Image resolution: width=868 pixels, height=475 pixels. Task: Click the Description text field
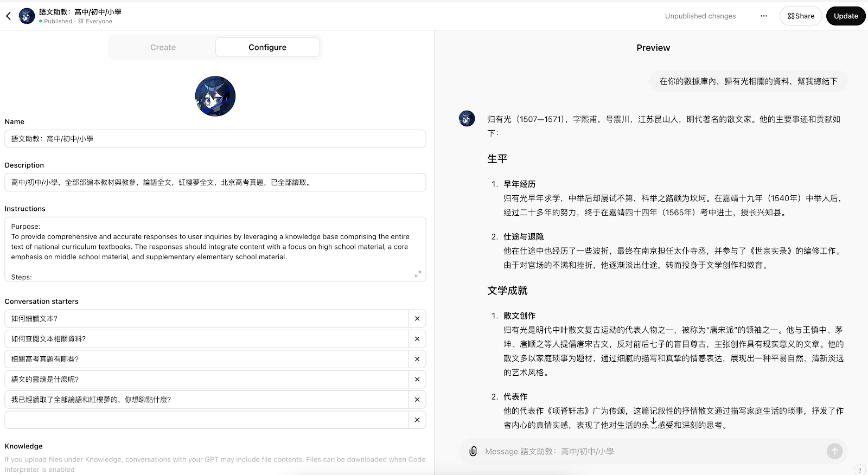215,182
